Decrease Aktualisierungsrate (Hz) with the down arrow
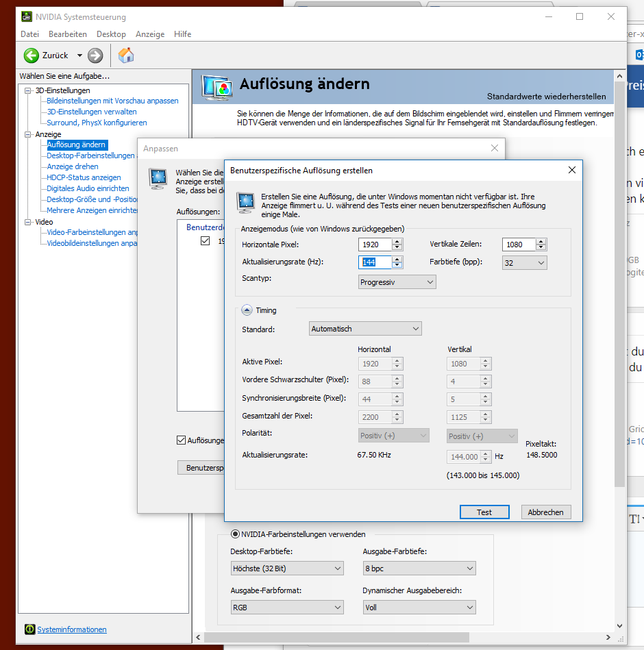Viewport: 644px width, 650px height. [397, 265]
